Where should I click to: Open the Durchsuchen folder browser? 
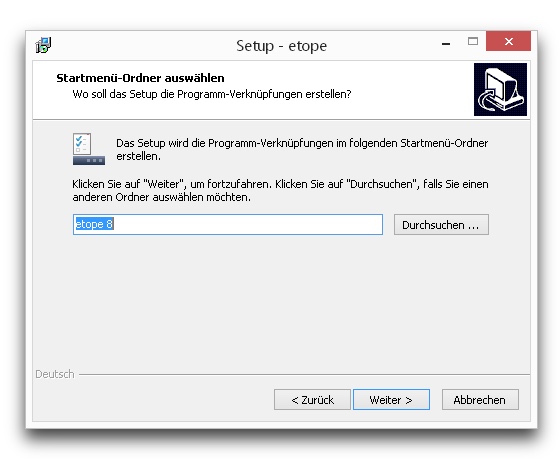point(441,225)
